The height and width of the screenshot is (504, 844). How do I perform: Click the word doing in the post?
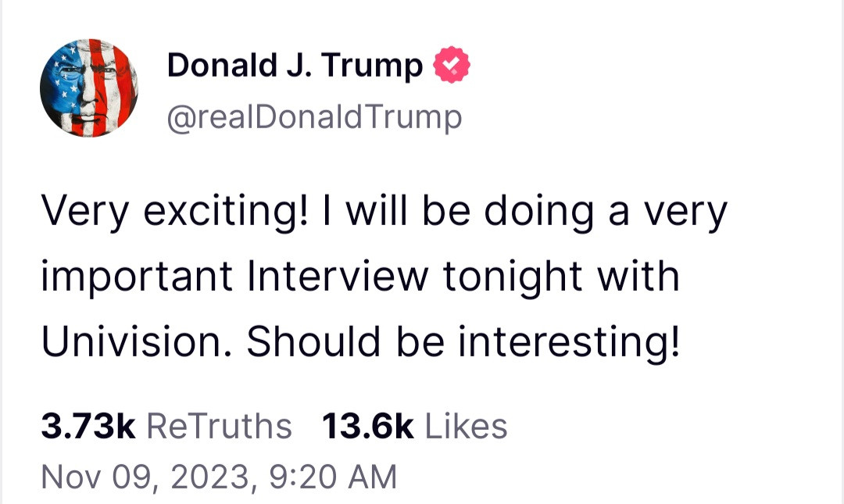[536, 213]
